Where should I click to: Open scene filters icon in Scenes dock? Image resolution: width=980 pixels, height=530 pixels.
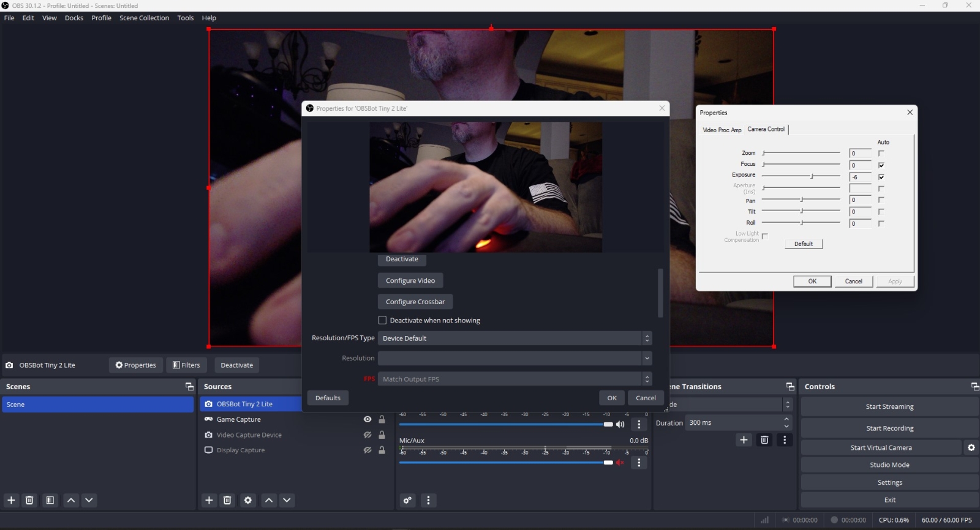tap(50, 500)
